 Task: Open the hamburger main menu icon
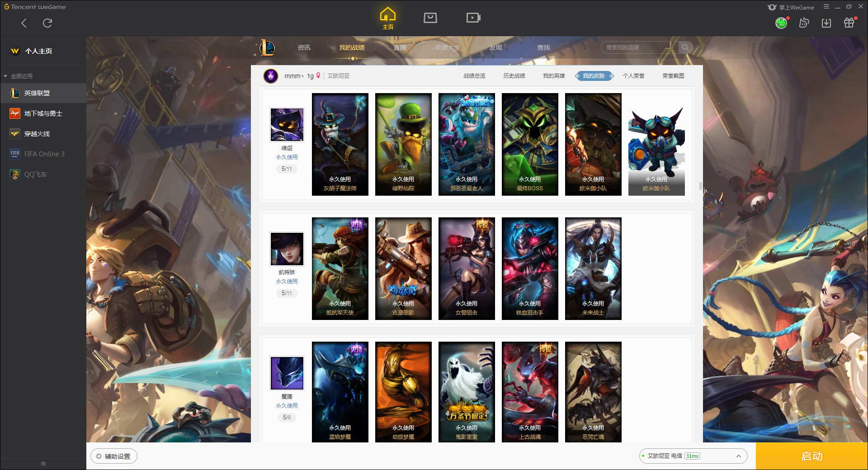pyautogui.click(x=826, y=7)
